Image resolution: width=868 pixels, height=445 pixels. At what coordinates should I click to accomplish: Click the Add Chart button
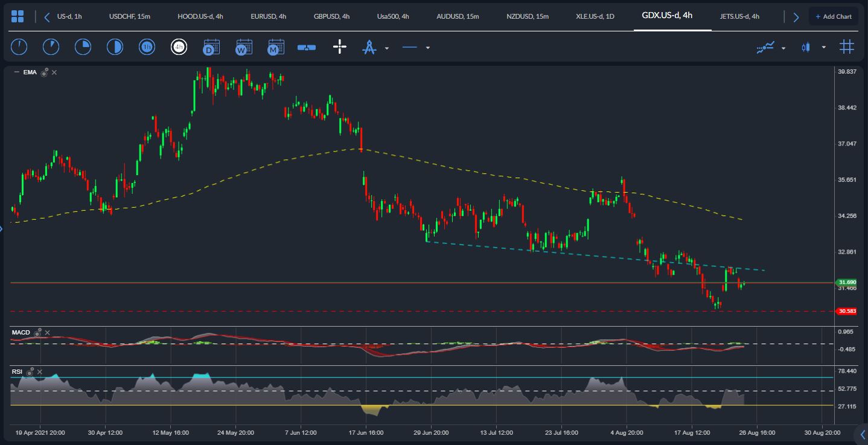[834, 16]
